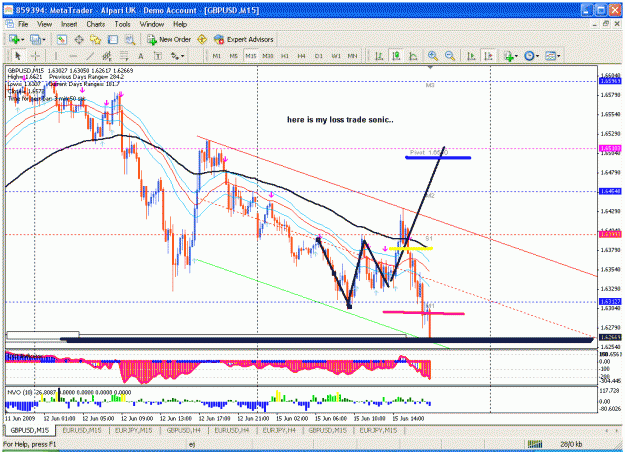The image size is (625, 452).
Task: Click the 'here is my loss trade sonic..' text
Action: pyautogui.click(x=340, y=120)
